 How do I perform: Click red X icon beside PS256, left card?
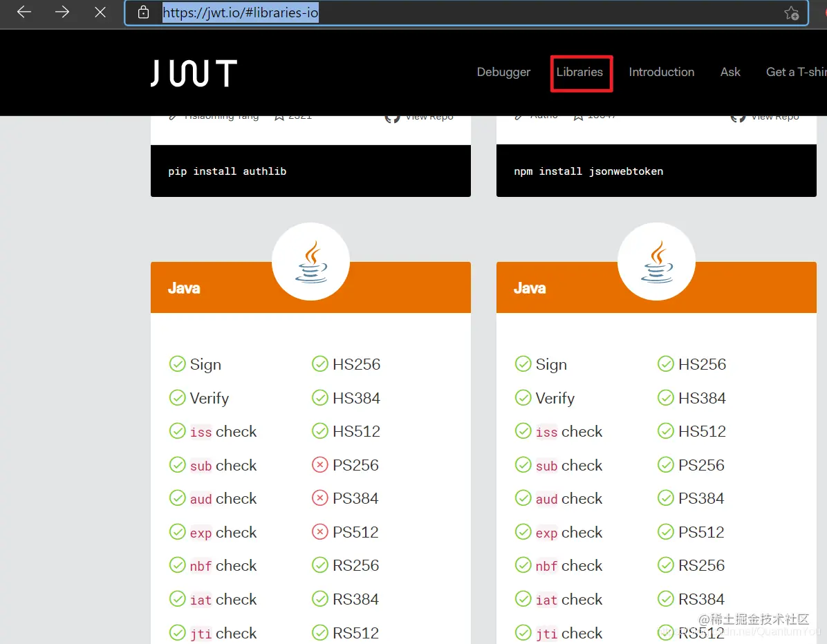coord(320,465)
